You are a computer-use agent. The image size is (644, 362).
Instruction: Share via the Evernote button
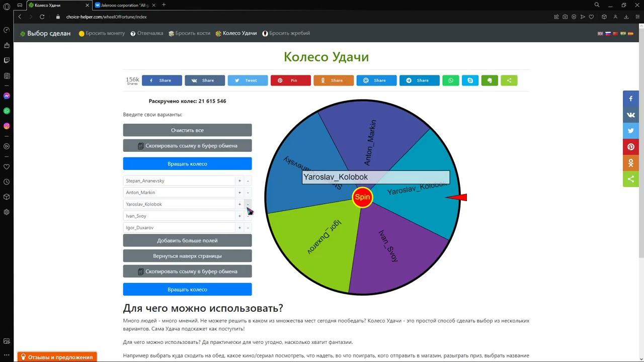(x=490, y=80)
